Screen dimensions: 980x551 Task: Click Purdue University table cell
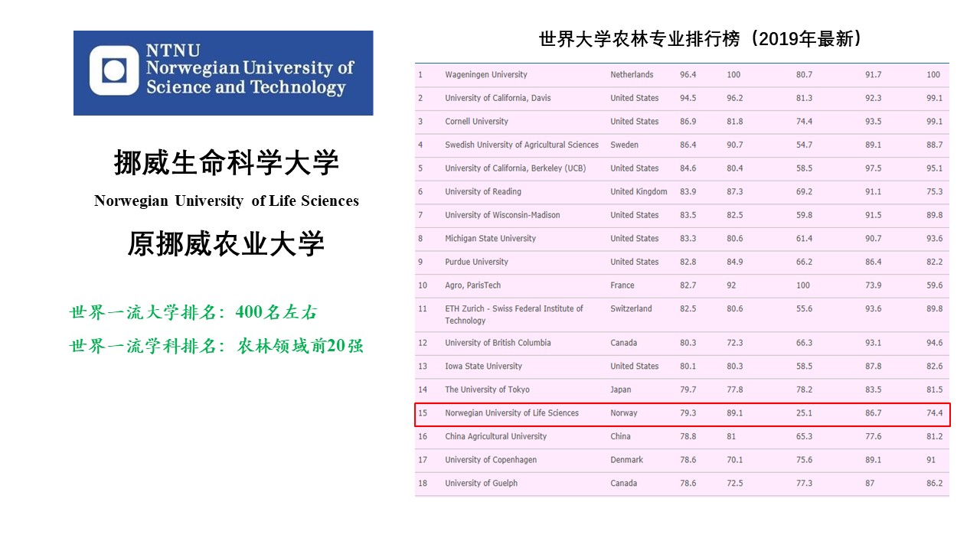coord(476,262)
